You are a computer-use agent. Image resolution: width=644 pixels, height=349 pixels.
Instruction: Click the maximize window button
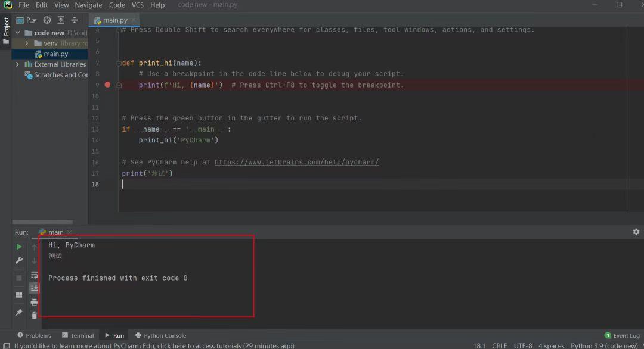click(620, 5)
